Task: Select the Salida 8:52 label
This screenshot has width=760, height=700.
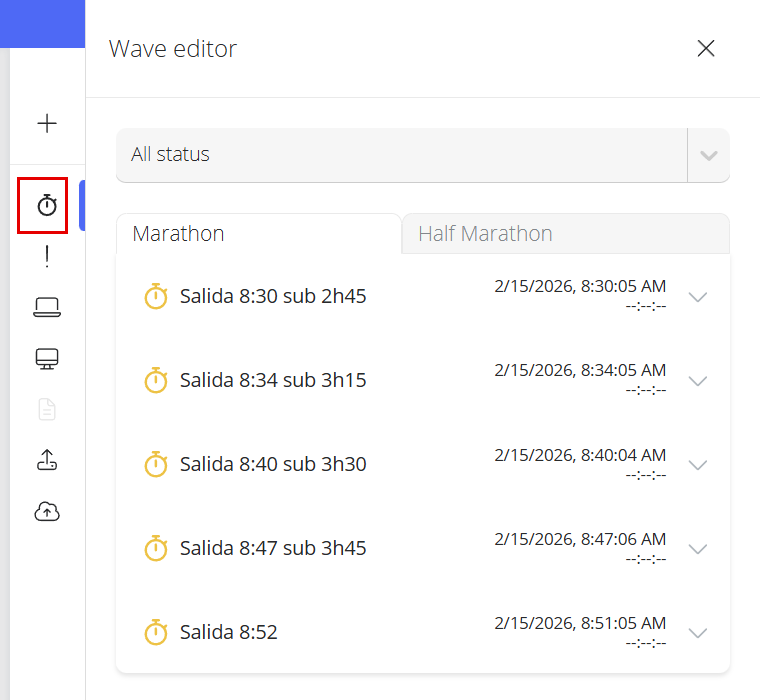Action: coord(228,632)
